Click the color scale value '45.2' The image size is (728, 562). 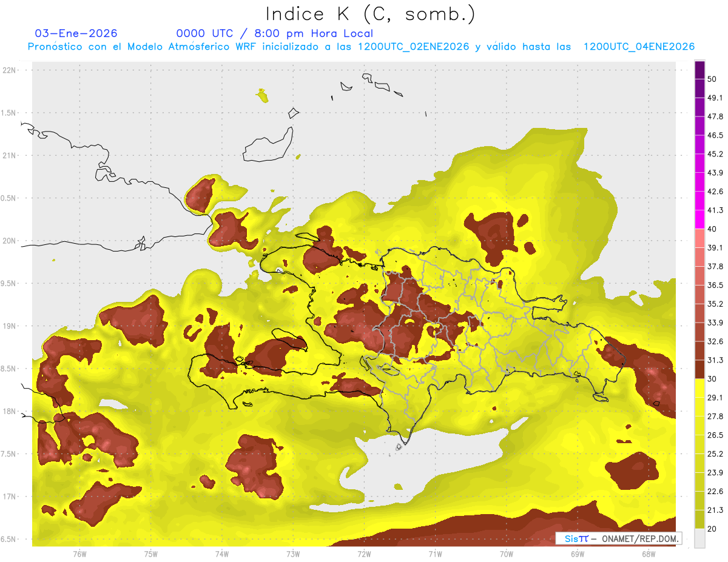[x=715, y=154]
